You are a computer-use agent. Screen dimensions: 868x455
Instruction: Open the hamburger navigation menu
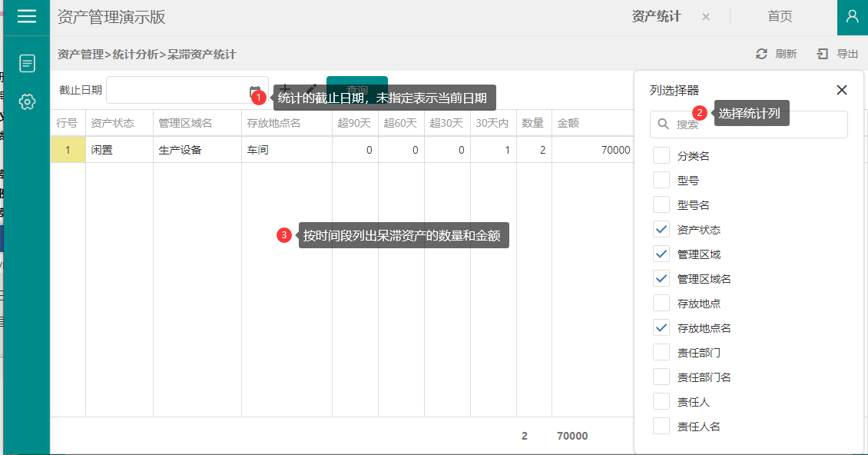[x=27, y=16]
